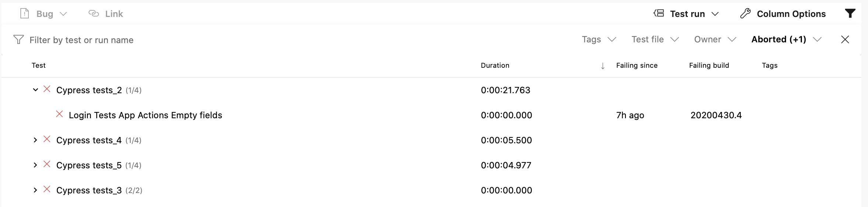Click the failed X icon next to Login Tests
868x207 pixels.
(x=59, y=114)
